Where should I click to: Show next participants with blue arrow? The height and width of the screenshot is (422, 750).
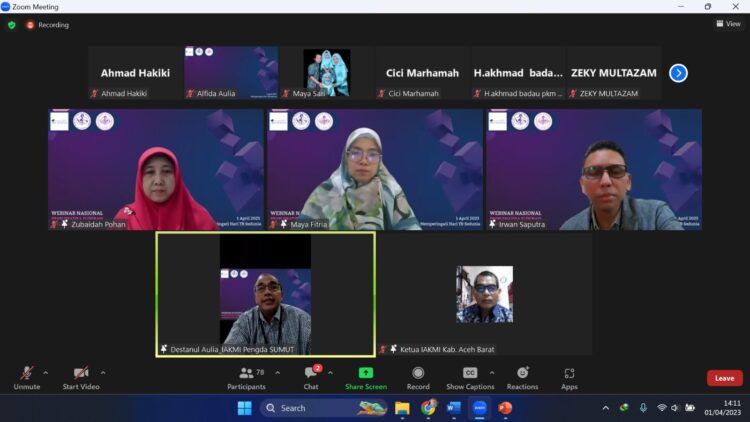point(678,73)
